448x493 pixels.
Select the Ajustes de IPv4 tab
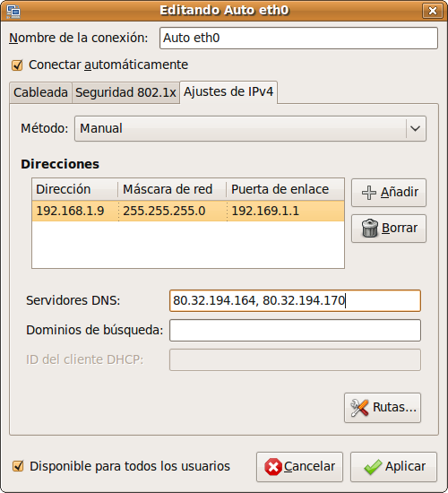228,91
